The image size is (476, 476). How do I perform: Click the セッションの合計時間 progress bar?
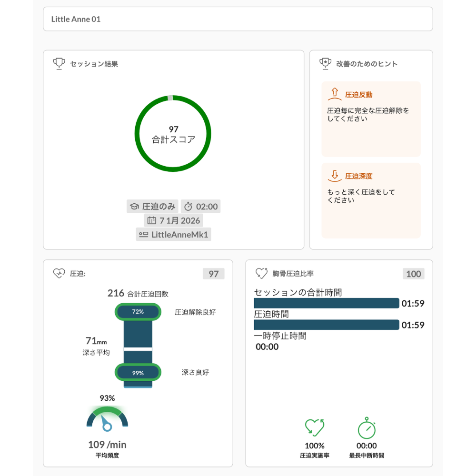pos(326,303)
